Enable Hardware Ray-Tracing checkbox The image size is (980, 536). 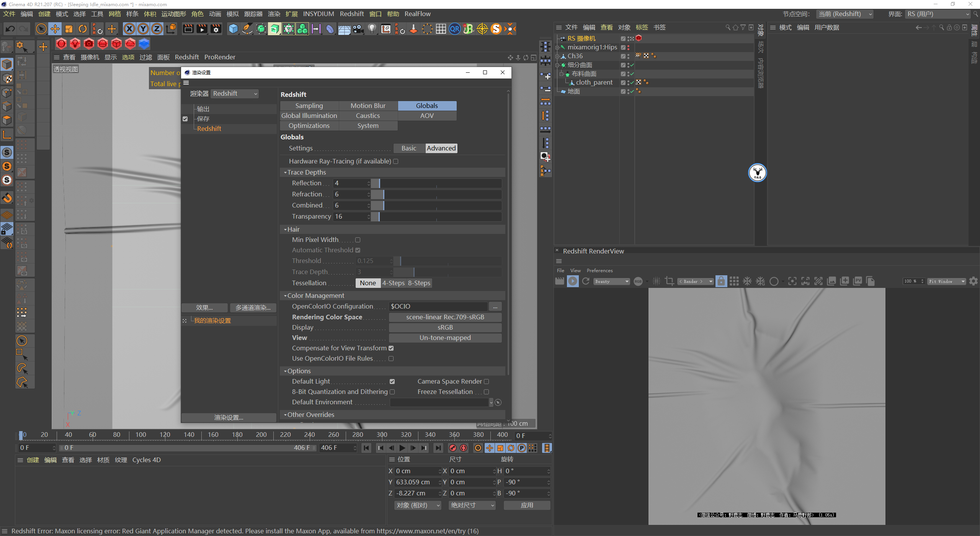click(x=396, y=162)
